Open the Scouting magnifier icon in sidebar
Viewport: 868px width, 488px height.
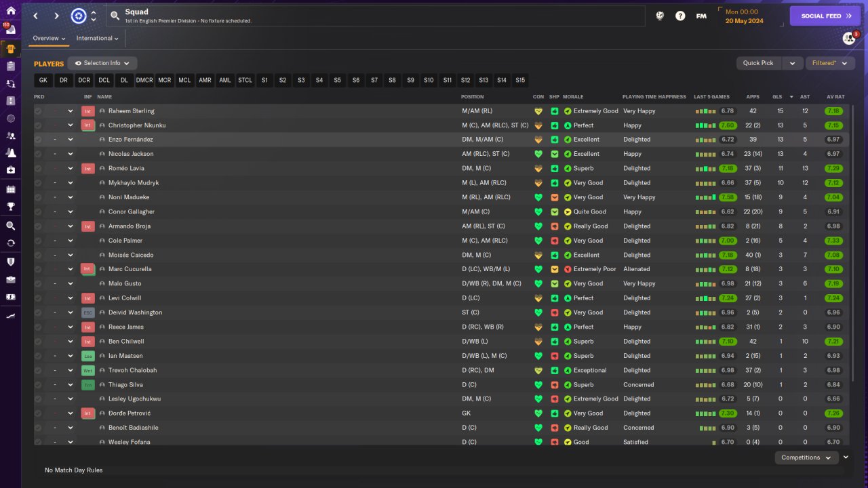click(x=10, y=226)
